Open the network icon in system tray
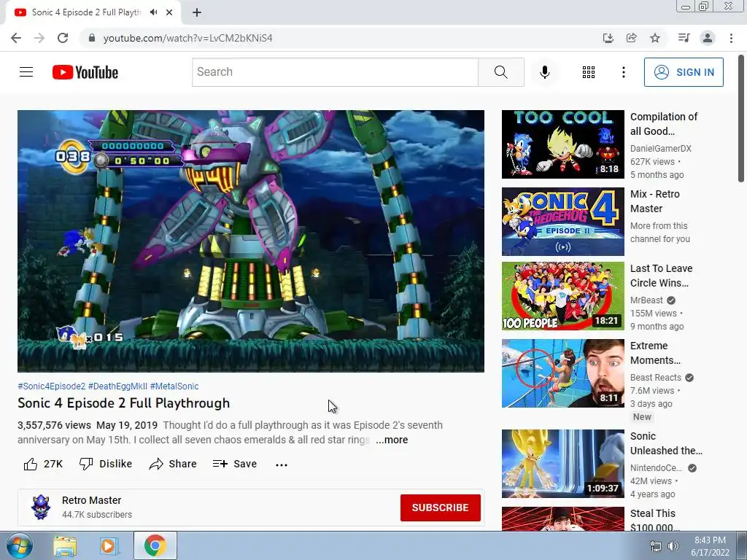The width and height of the screenshot is (747, 560). tap(656, 546)
